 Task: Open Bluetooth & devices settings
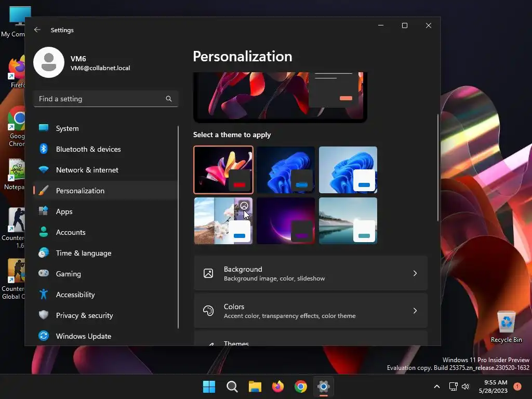coord(105,149)
